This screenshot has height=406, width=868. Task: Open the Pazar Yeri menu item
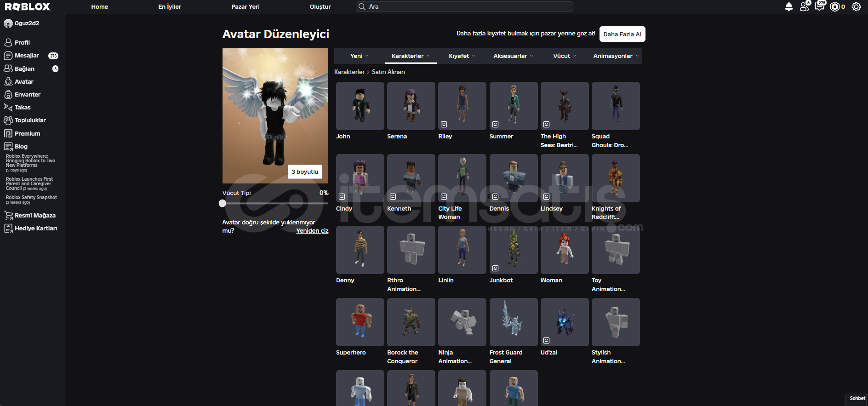coord(245,6)
